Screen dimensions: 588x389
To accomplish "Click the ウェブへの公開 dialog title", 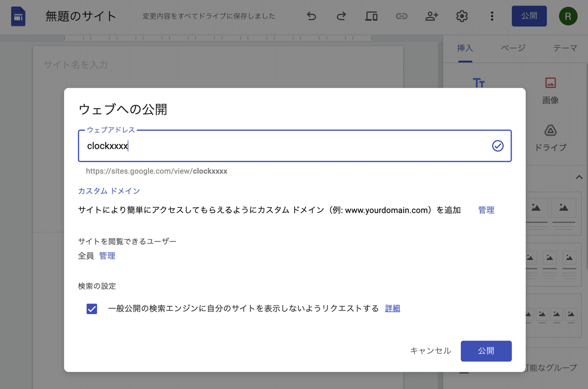I will click(123, 109).
